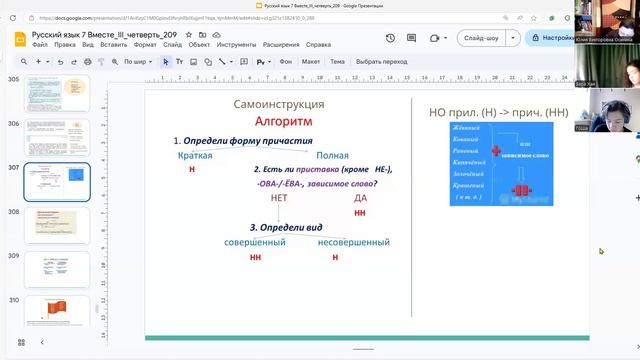Open the Расширения menu

(x=281, y=45)
